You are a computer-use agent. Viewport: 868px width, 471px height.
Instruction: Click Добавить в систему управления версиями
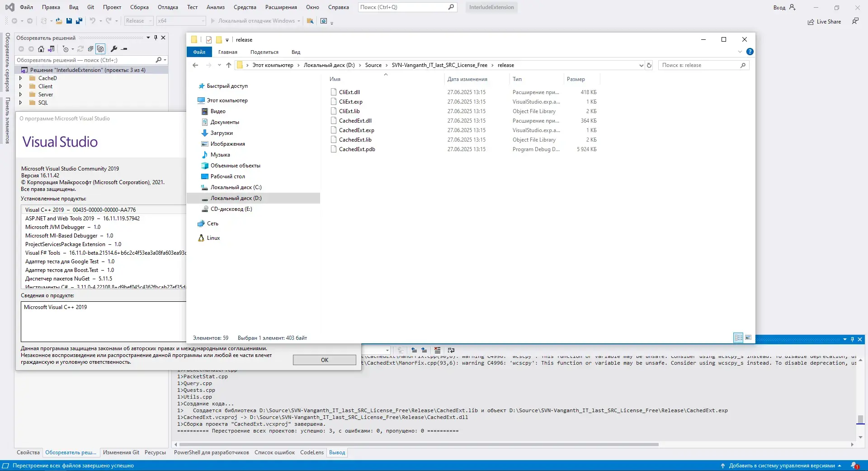click(x=782, y=466)
